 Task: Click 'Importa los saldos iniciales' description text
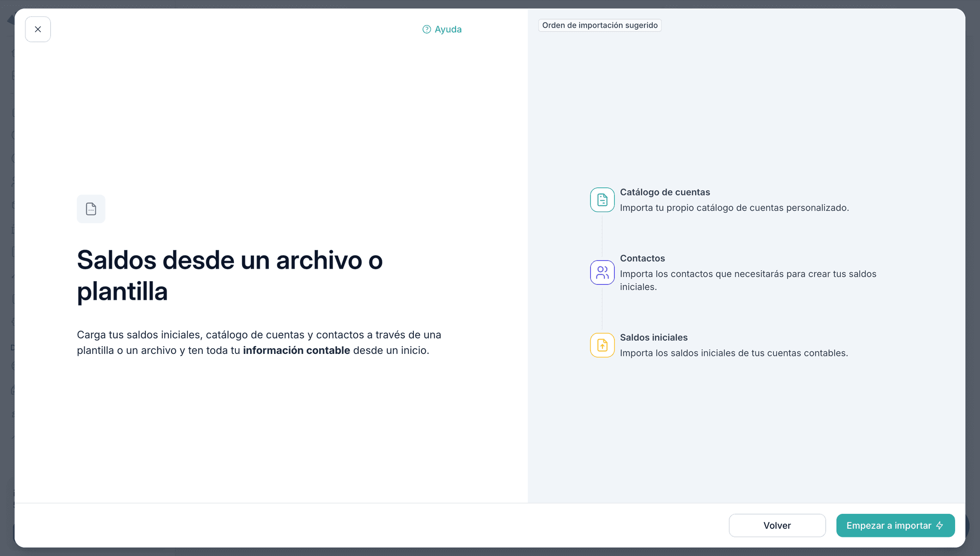734,353
